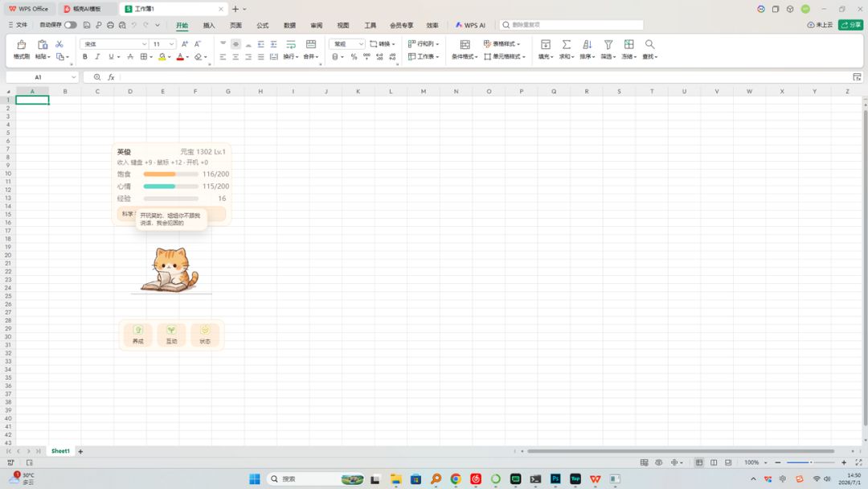Switch to page layout view in status bar

click(714, 462)
